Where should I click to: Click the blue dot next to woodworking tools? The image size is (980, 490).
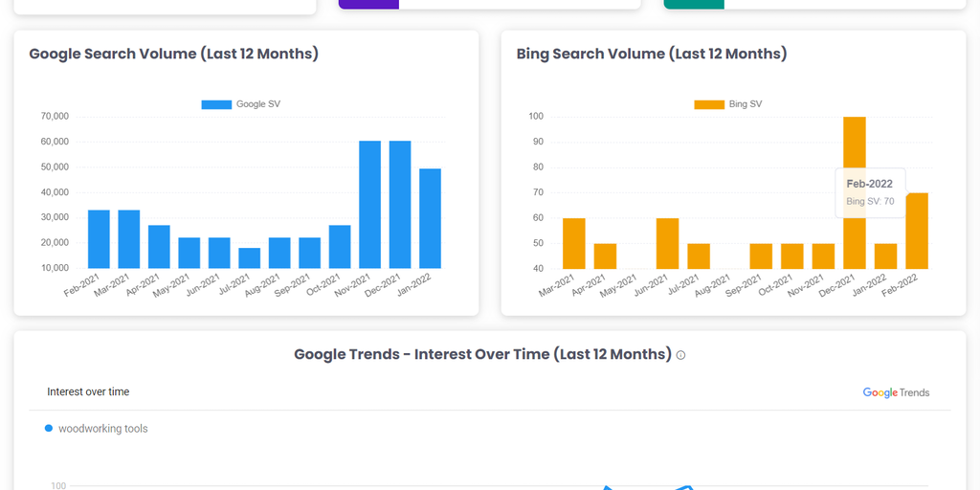point(49,429)
